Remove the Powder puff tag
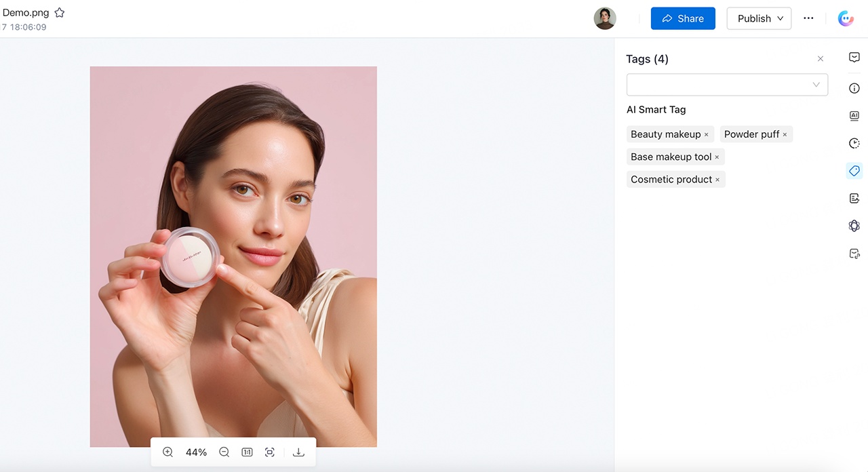The image size is (868, 472). point(785,135)
